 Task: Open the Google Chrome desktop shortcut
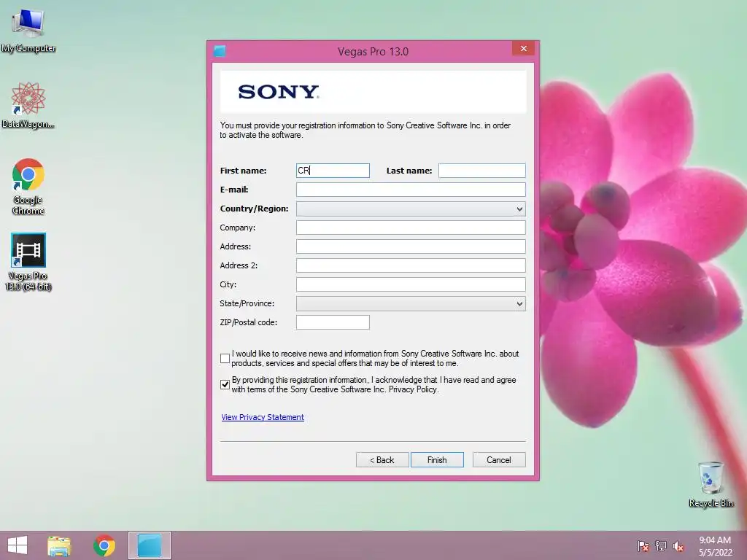coord(28,186)
